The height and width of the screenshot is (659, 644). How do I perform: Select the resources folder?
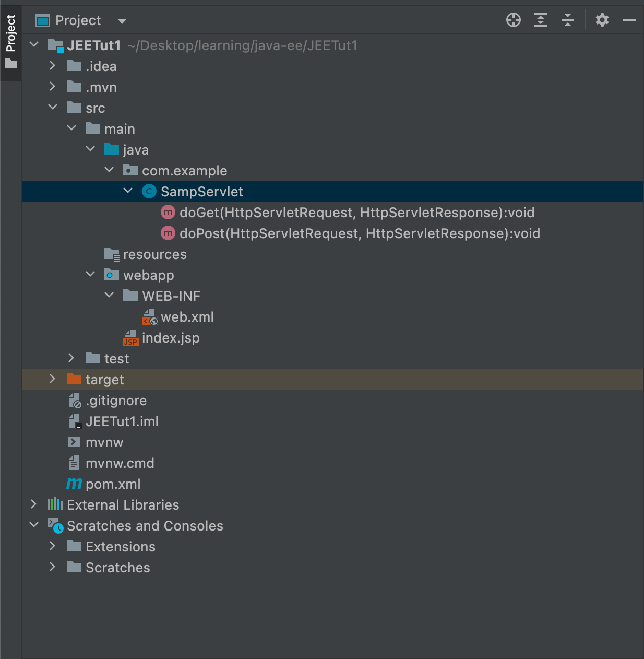pyautogui.click(x=154, y=254)
